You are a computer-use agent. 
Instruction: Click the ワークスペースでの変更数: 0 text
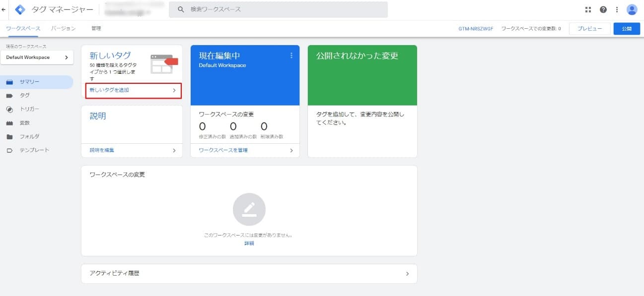pyautogui.click(x=531, y=29)
